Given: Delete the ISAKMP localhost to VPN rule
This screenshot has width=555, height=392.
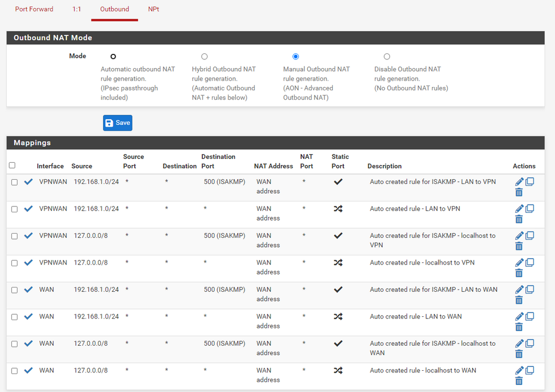Looking at the screenshot, I should click(x=519, y=246).
